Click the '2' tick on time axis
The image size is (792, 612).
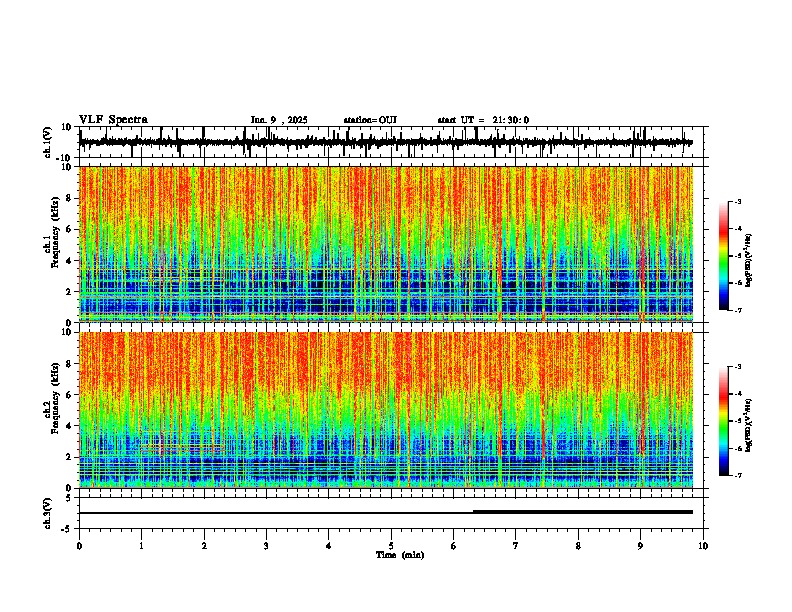pyautogui.click(x=204, y=546)
